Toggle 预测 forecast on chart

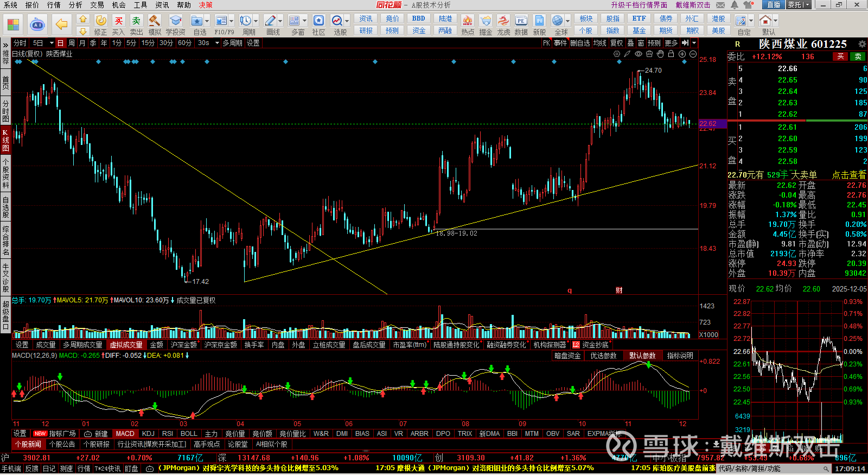654,43
